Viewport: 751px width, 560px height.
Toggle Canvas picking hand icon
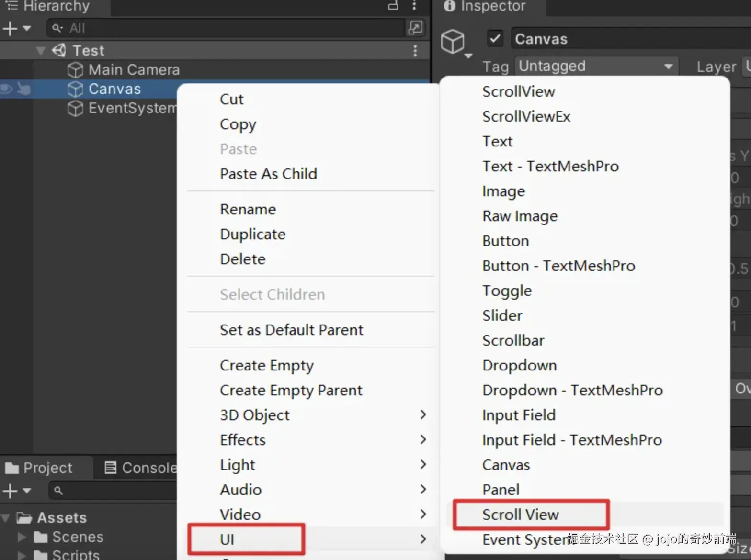click(x=23, y=89)
